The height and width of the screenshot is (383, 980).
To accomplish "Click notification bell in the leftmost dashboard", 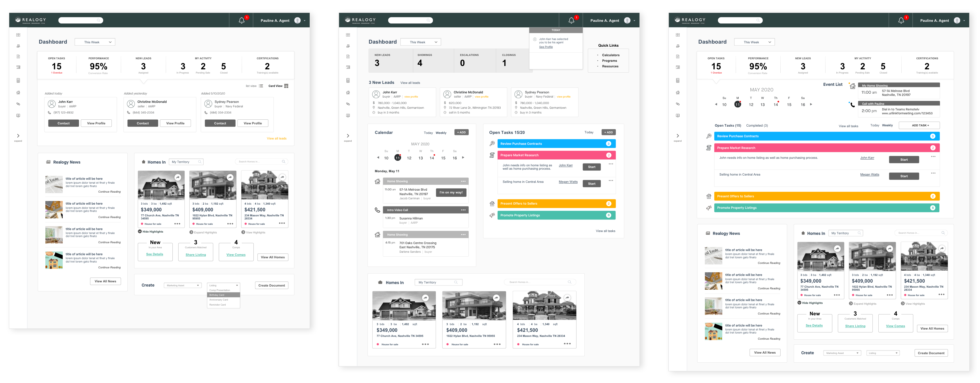I will (x=242, y=20).
